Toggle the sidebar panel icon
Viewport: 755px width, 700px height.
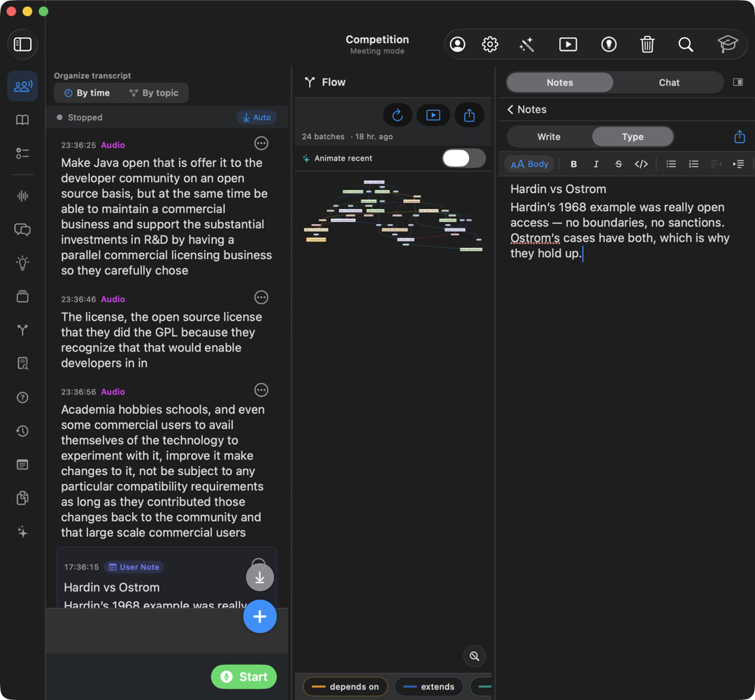tap(22, 44)
